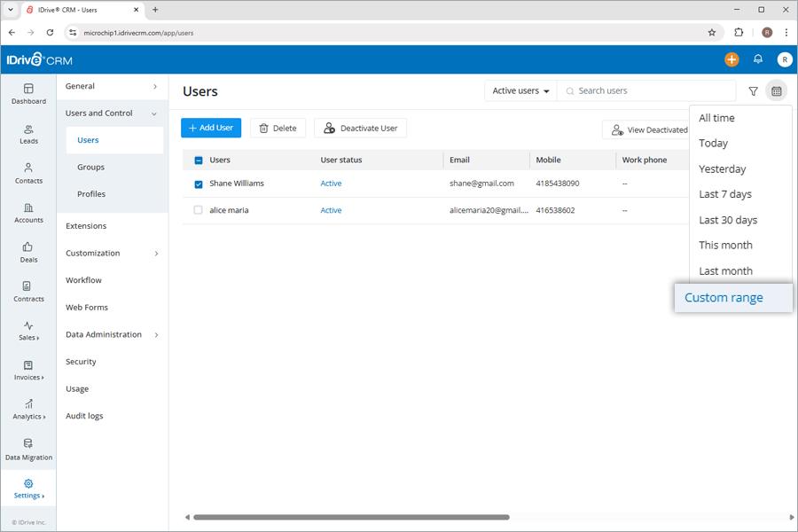Uncheck the Shane Williams checkbox
This screenshot has height=532, width=798.
pos(198,184)
